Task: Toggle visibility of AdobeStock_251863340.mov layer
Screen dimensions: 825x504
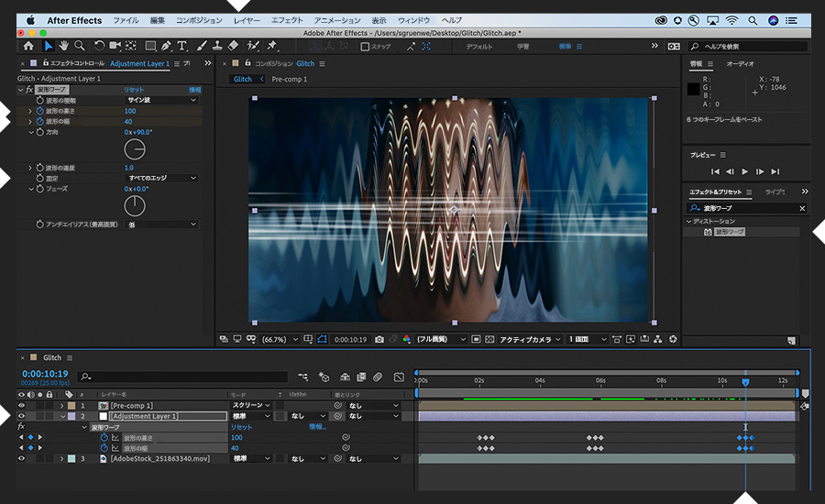Action: [21, 458]
